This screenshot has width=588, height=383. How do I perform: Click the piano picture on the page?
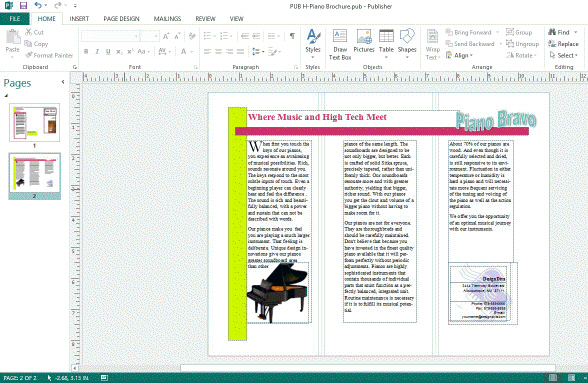tap(278, 293)
